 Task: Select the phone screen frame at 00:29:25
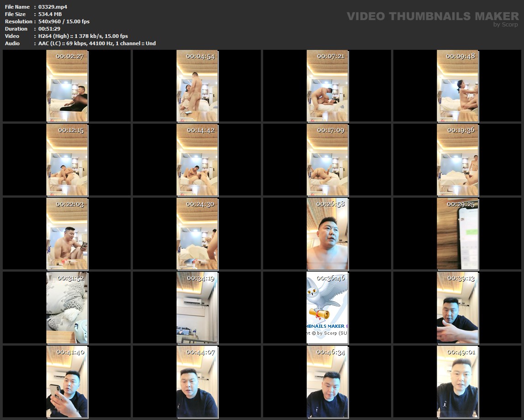tap(458, 234)
